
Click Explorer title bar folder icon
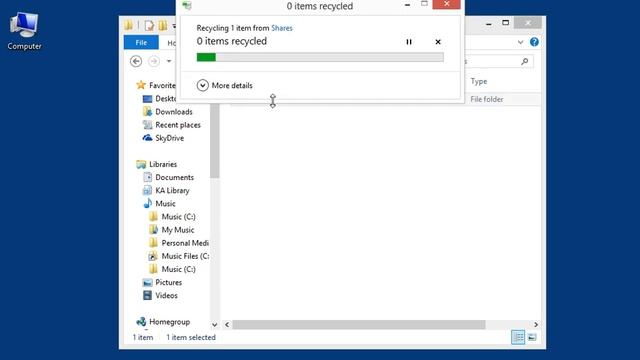click(129, 26)
